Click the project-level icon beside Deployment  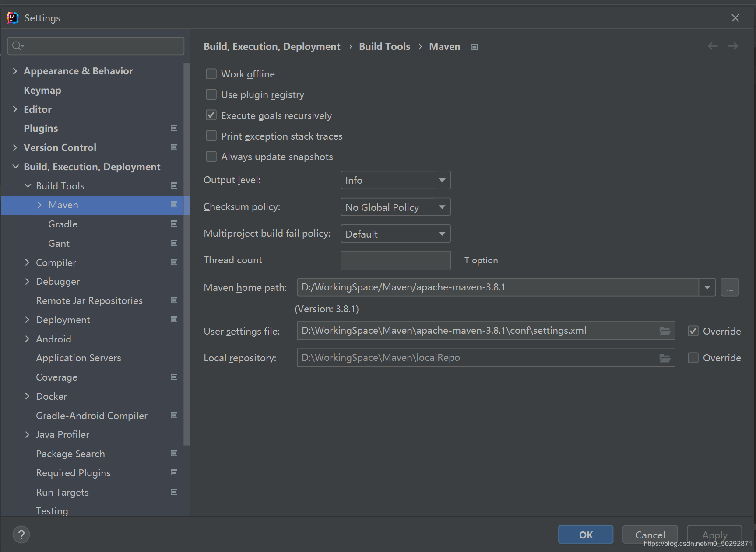[174, 320]
